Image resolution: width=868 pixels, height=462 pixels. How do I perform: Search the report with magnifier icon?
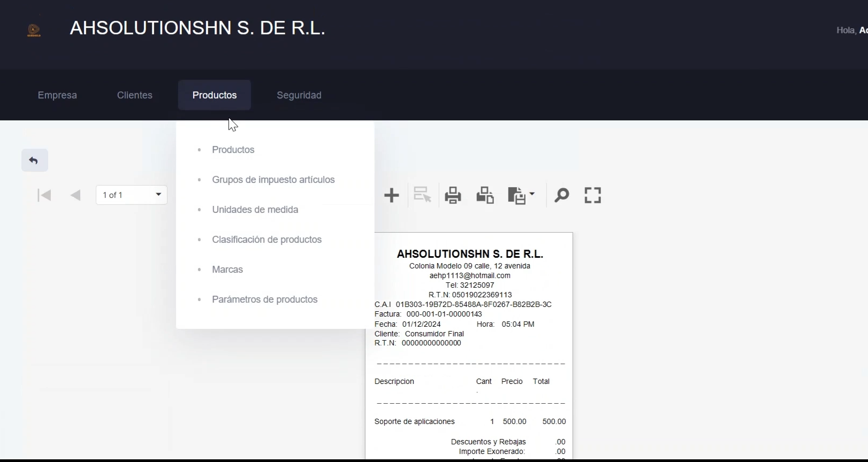(x=561, y=195)
